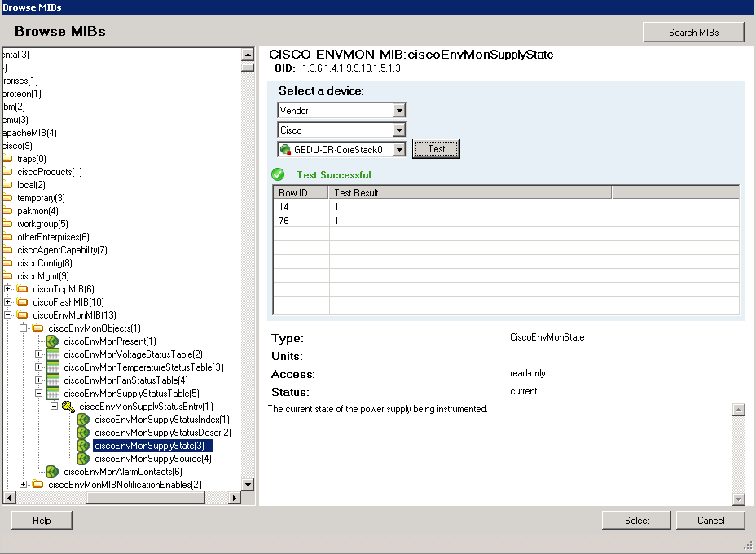Collapse the ciscoEnvMonSupplyStatusTable node

click(38, 393)
